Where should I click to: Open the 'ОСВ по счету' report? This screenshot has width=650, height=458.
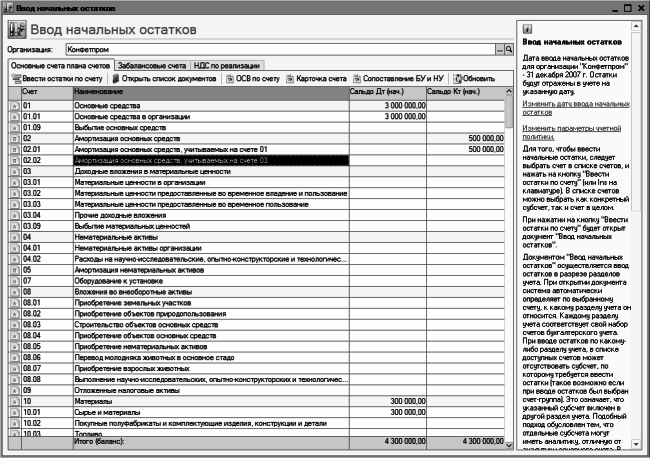click(x=253, y=79)
